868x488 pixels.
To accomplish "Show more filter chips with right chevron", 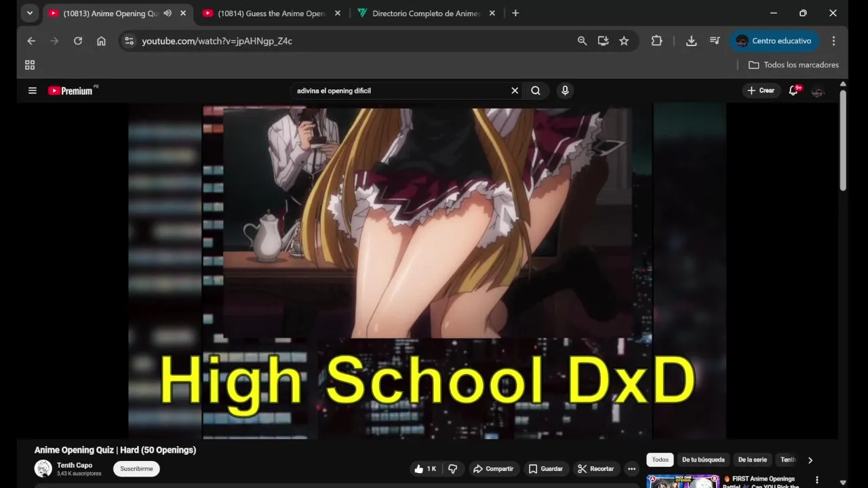I will pos(810,460).
